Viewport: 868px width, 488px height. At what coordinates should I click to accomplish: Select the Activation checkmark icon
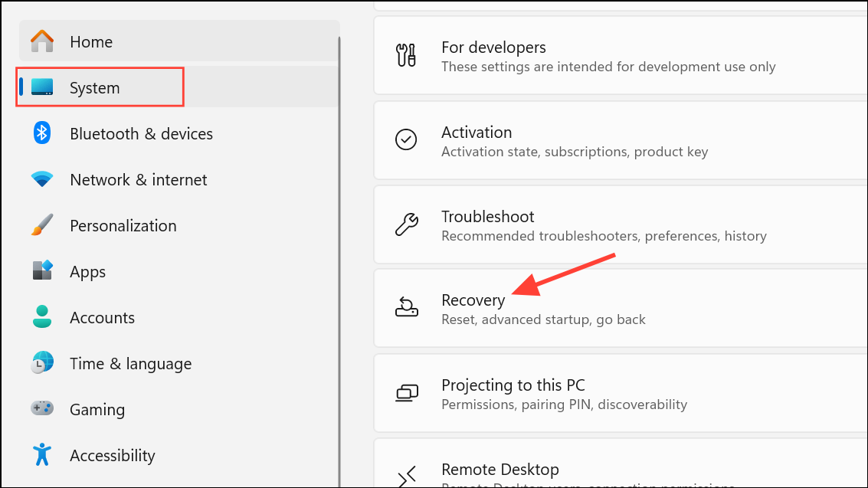point(406,140)
